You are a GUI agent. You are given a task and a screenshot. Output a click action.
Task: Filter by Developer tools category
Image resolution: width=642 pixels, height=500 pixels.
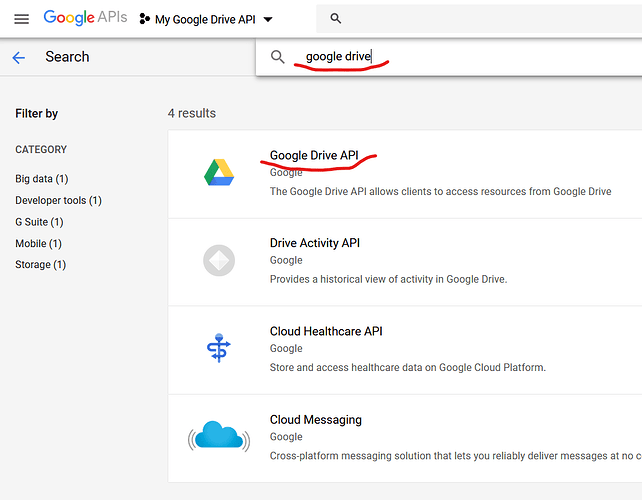pyautogui.click(x=58, y=200)
